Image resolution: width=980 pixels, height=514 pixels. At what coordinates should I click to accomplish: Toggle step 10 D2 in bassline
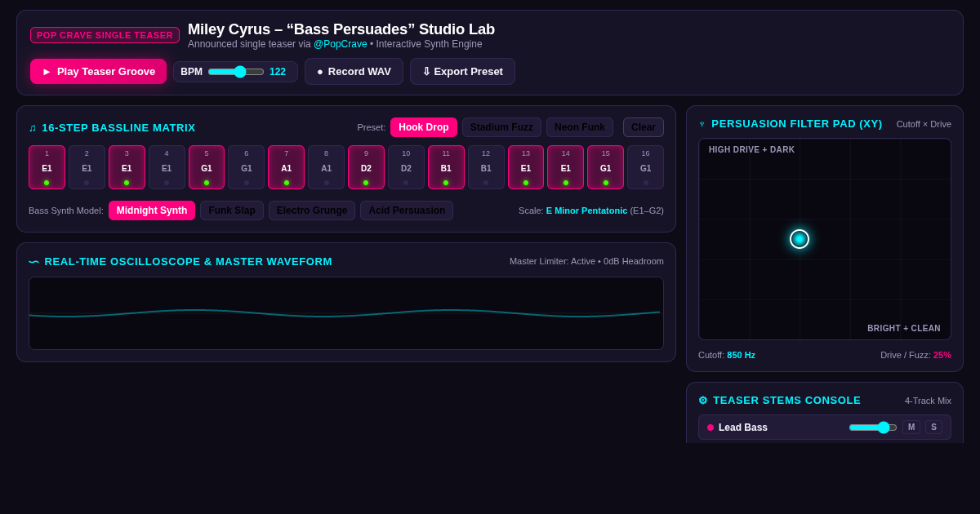click(x=406, y=167)
